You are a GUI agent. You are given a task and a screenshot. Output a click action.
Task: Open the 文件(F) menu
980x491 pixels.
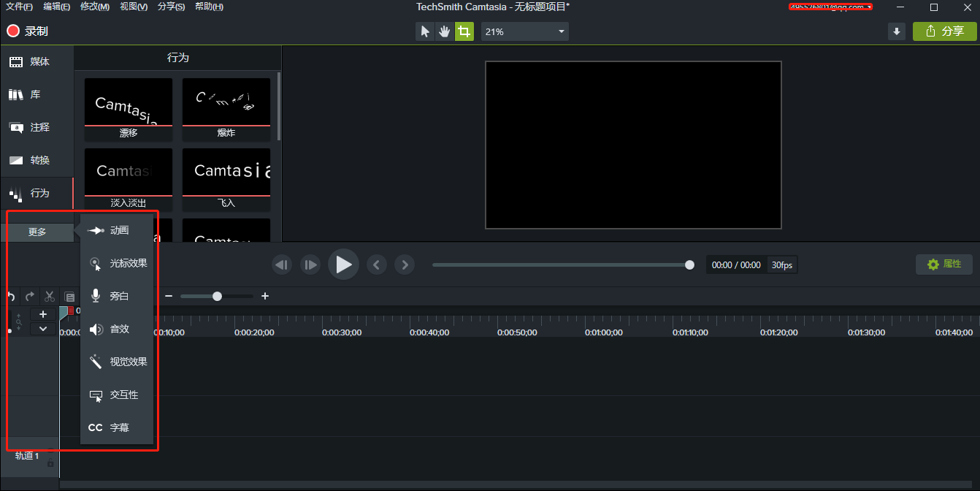click(19, 7)
